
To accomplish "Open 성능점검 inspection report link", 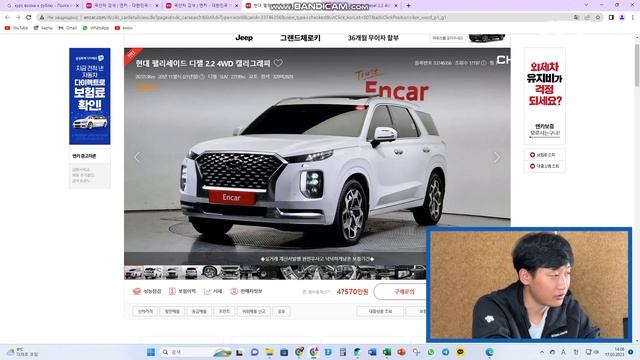I will (x=147, y=291).
